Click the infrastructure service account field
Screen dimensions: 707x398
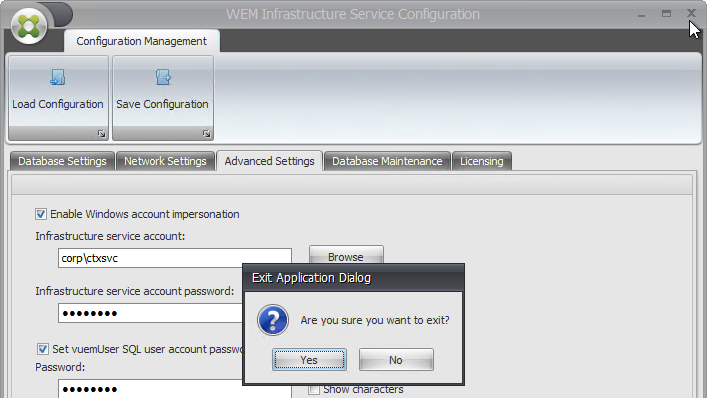(x=174, y=258)
